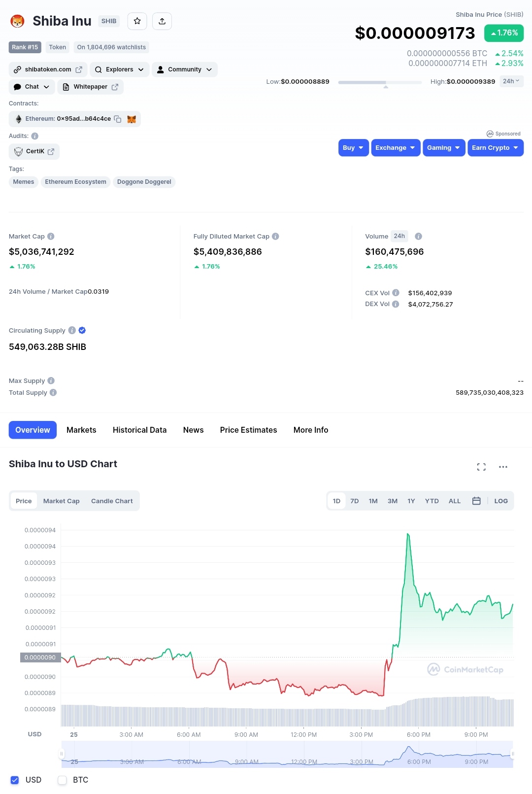Open Market Cap info icon
This screenshot has width=532, height=794.
click(51, 236)
